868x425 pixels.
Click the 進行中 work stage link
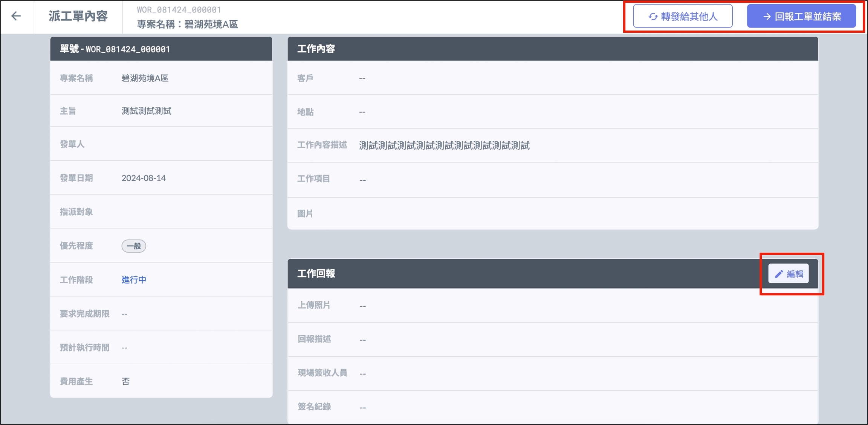(x=134, y=280)
